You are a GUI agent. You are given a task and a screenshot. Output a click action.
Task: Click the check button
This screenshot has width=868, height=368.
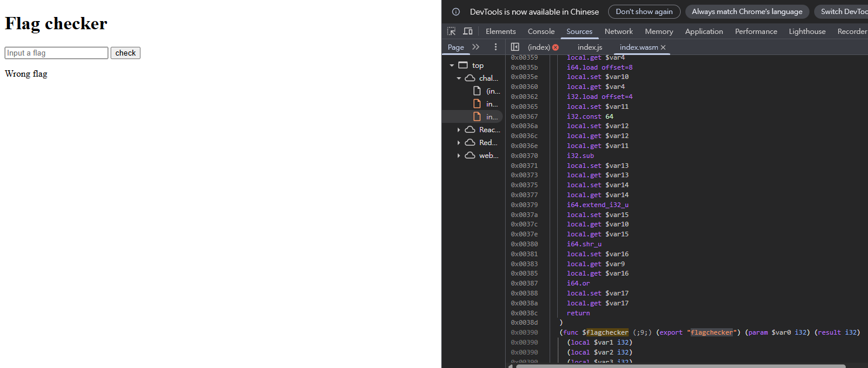[125, 53]
